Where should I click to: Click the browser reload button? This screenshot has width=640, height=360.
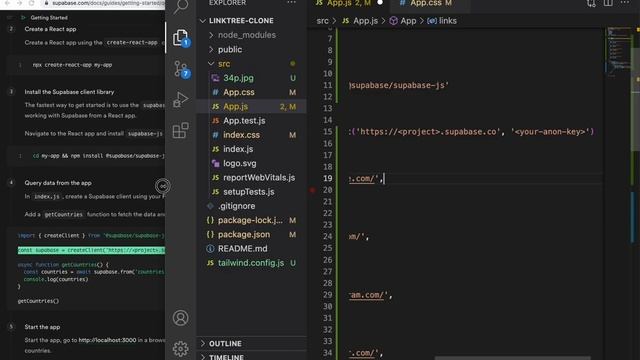pyautogui.click(x=32, y=3)
